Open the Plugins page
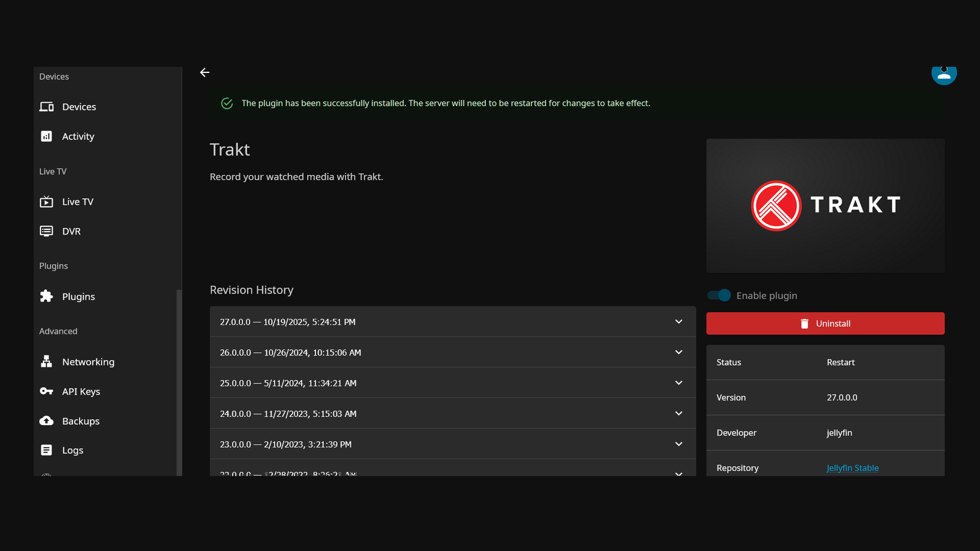The width and height of the screenshot is (980, 551). pyautogui.click(x=107, y=296)
